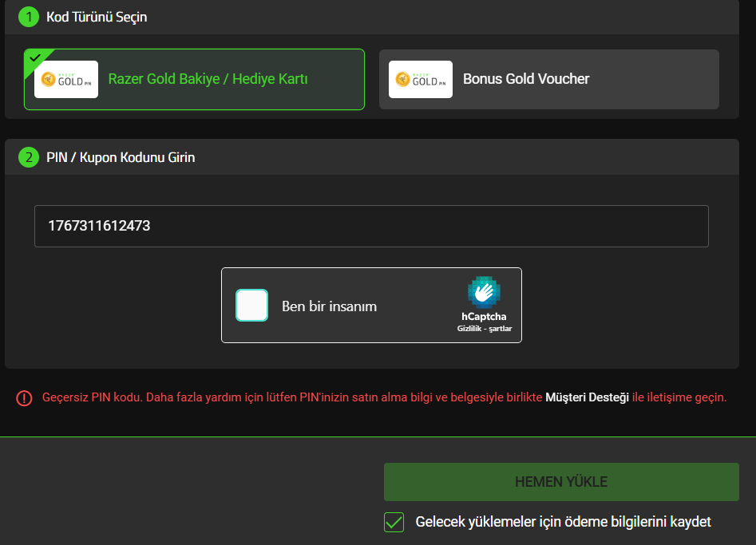The width and height of the screenshot is (756, 545).
Task: Click the red error exclamation icon
Action: 24,398
